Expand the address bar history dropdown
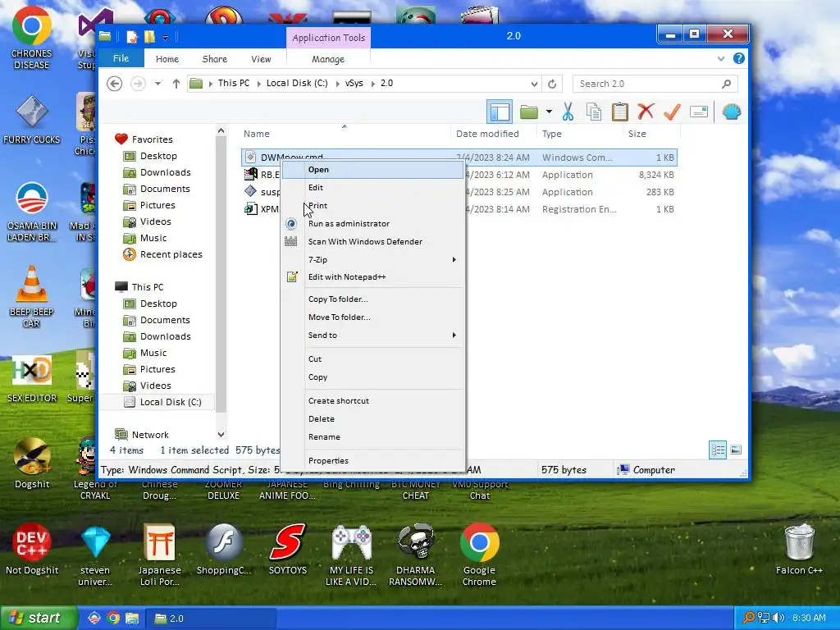Screen dimensions: 840x630 pos(534,84)
